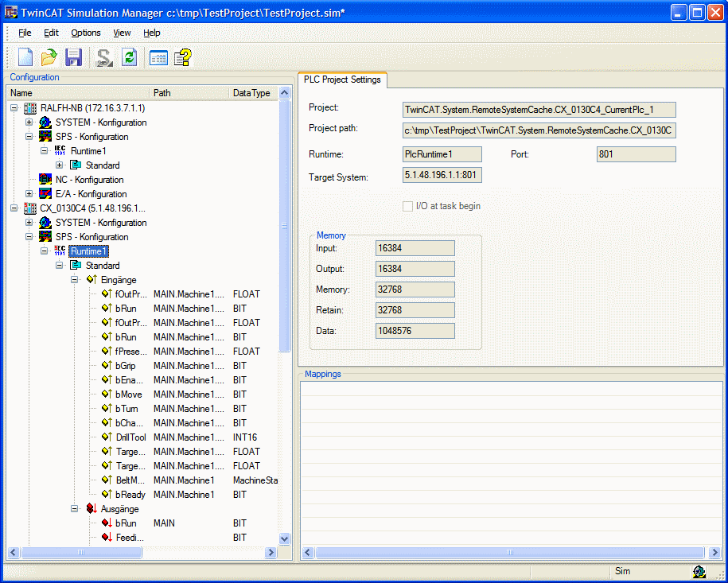Click the DataType column header
The image size is (728, 583).
254,93
